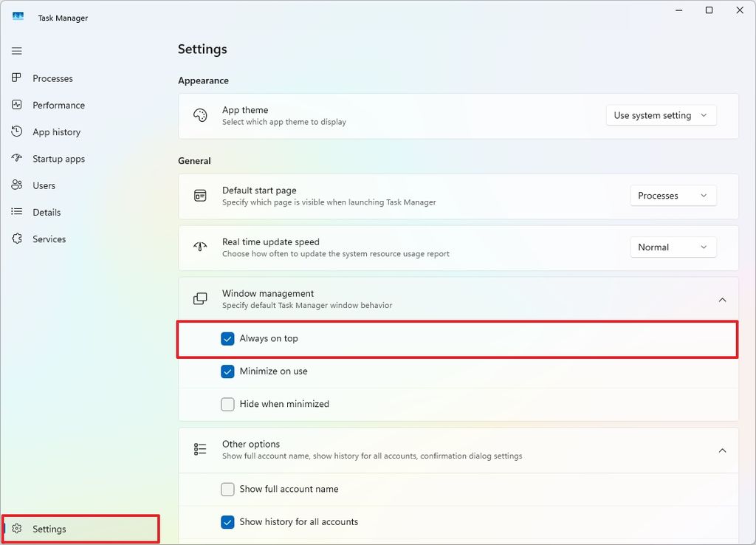Click the Window management overlapping windows icon
Screen dimensions: 756x545
point(200,298)
